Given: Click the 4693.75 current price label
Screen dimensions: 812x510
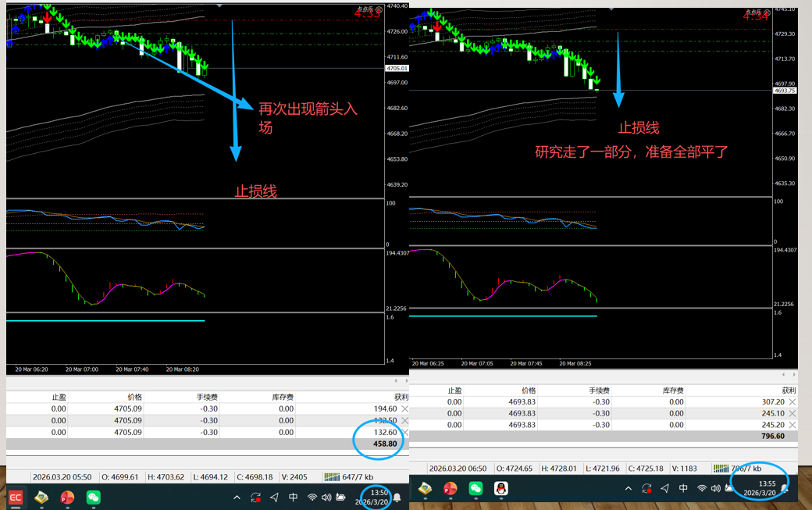Looking at the screenshot, I should click(x=785, y=91).
